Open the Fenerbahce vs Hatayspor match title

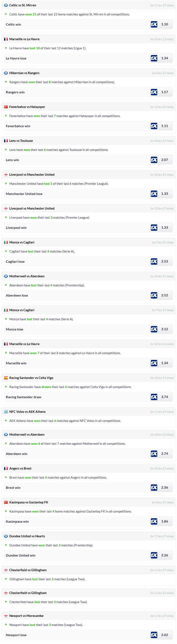(27, 107)
